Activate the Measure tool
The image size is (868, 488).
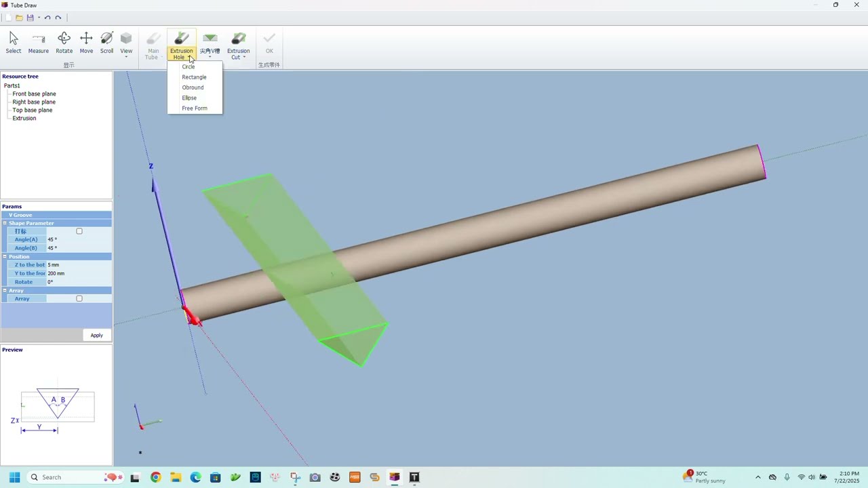(38, 43)
